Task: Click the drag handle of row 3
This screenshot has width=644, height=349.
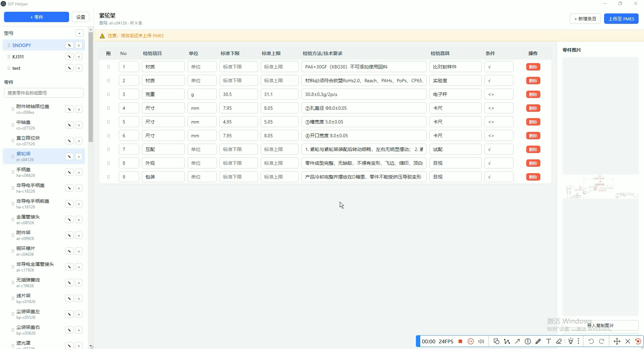Action: click(108, 94)
